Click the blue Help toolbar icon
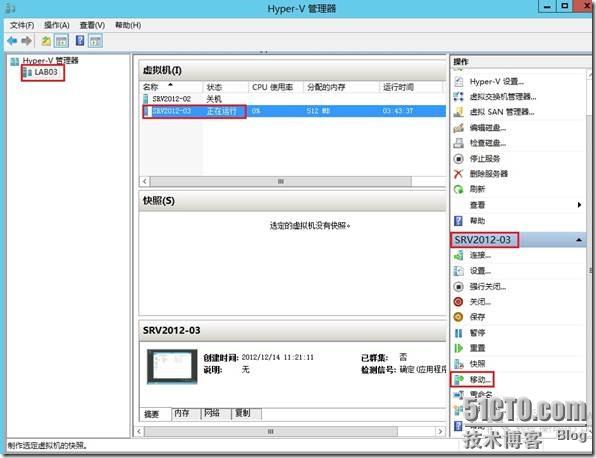The height and width of the screenshot is (458, 596). point(80,40)
